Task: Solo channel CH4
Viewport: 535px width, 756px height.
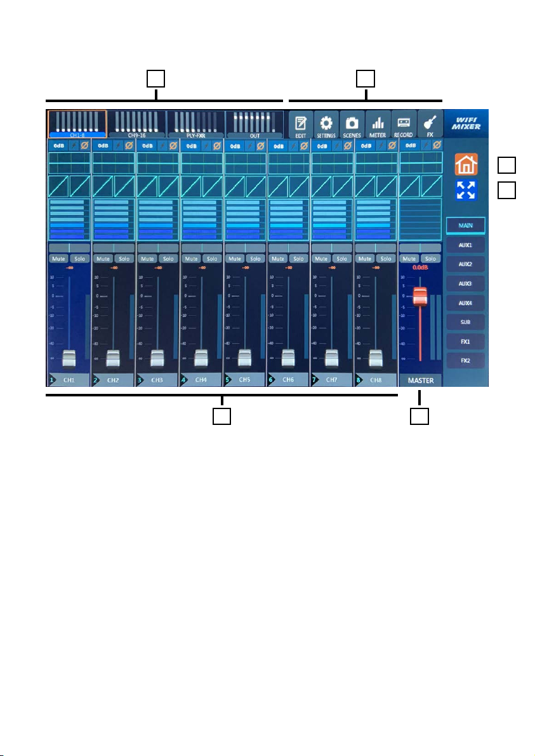Action: [x=212, y=258]
